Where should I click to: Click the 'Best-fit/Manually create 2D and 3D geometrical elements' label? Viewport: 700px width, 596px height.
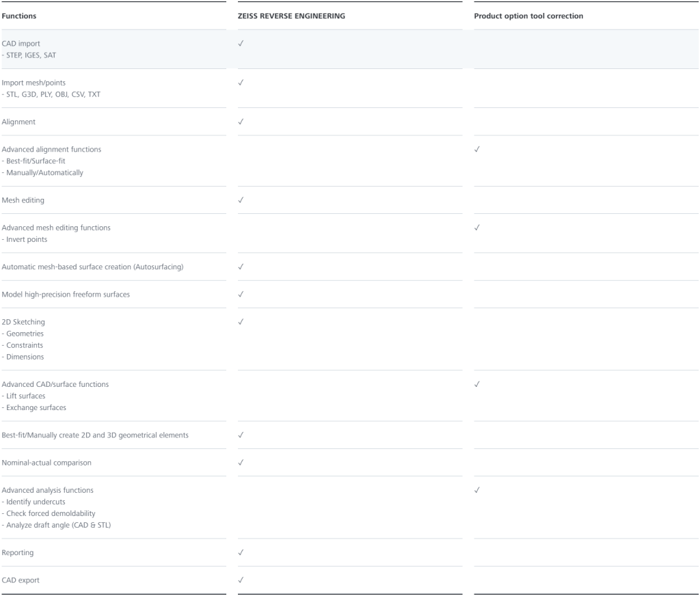(93, 435)
